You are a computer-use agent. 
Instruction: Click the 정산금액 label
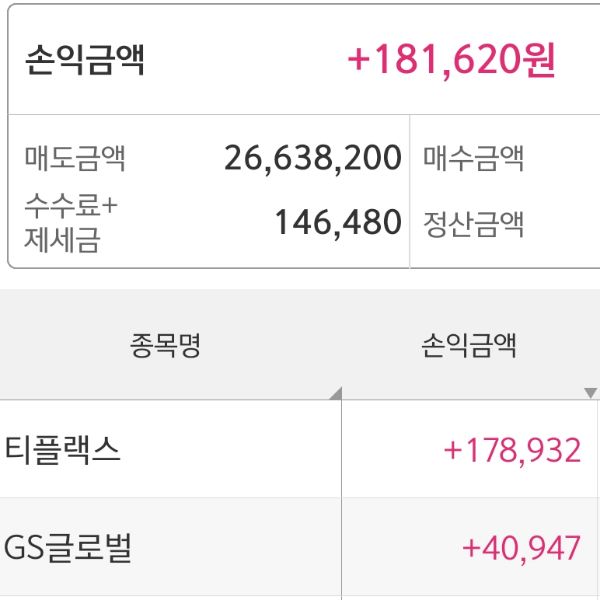coord(474,222)
